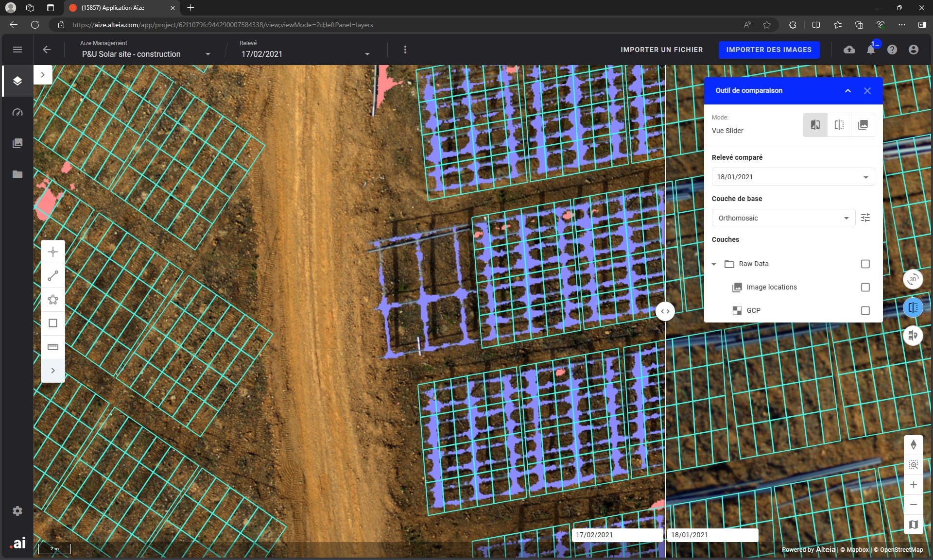The image size is (933, 560).
Task: Open the Analytics dashboard sidebar icon
Action: click(17, 112)
